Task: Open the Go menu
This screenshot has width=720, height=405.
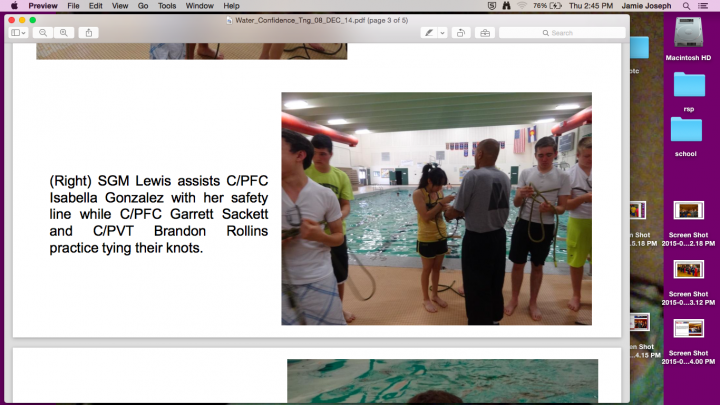Action: [x=143, y=6]
